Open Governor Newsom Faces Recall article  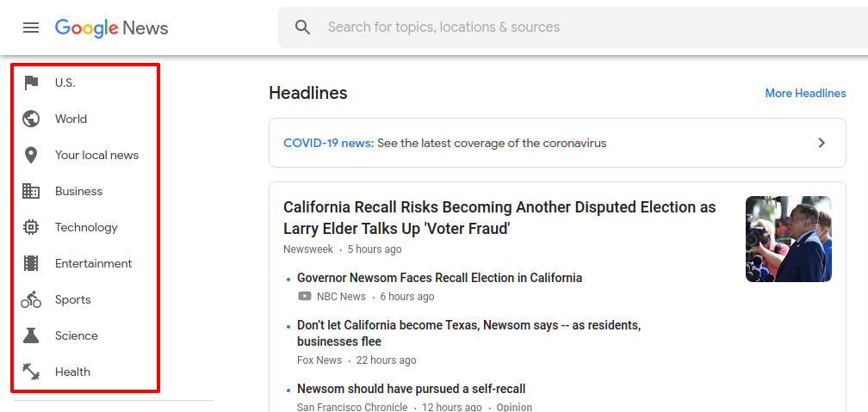coord(439,278)
